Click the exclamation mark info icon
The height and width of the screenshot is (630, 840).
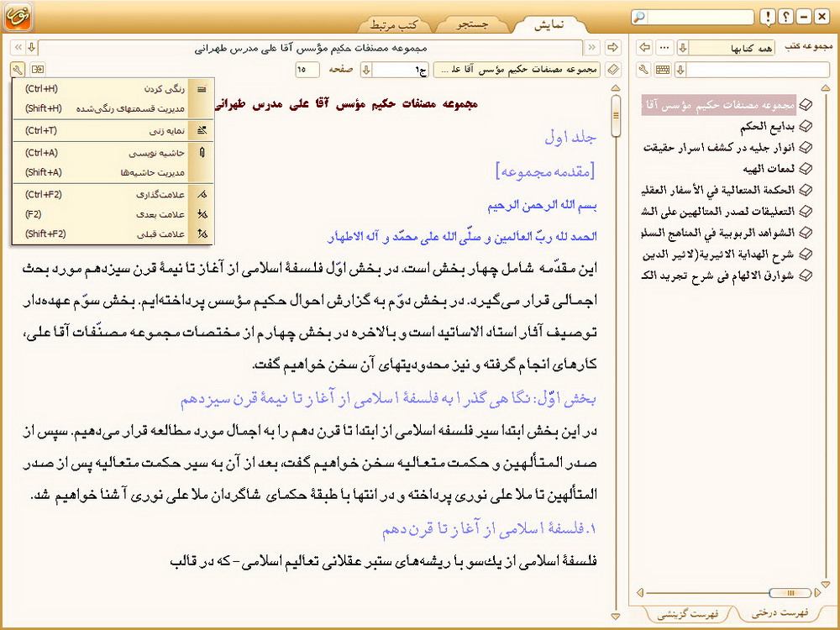[768, 18]
